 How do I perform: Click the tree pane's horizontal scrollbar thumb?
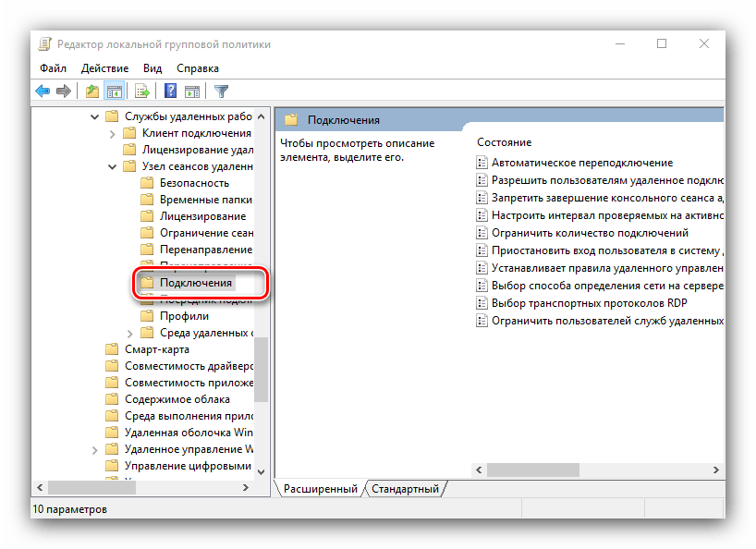pyautogui.click(x=91, y=487)
